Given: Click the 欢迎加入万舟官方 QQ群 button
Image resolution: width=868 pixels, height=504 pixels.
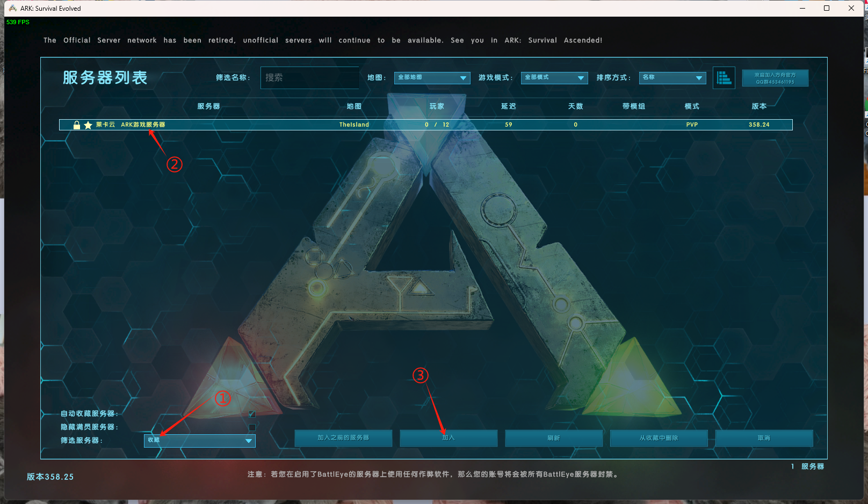Looking at the screenshot, I should [x=775, y=78].
